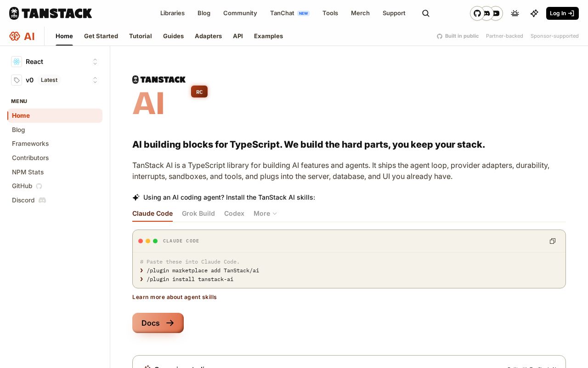Open the Adapters tab
The height and width of the screenshot is (368, 588).
click(x=208, y=36)
